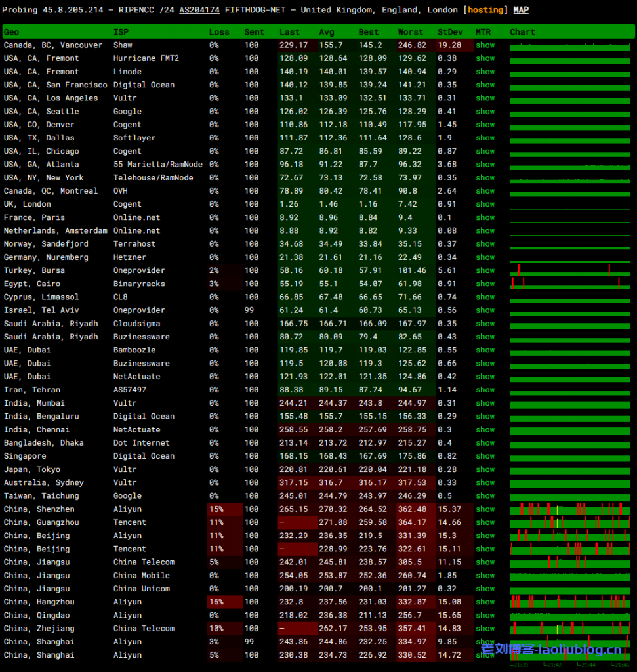
Task: Show MTR for Egypt Cairo Binaryracks
Action: point(485,283)
